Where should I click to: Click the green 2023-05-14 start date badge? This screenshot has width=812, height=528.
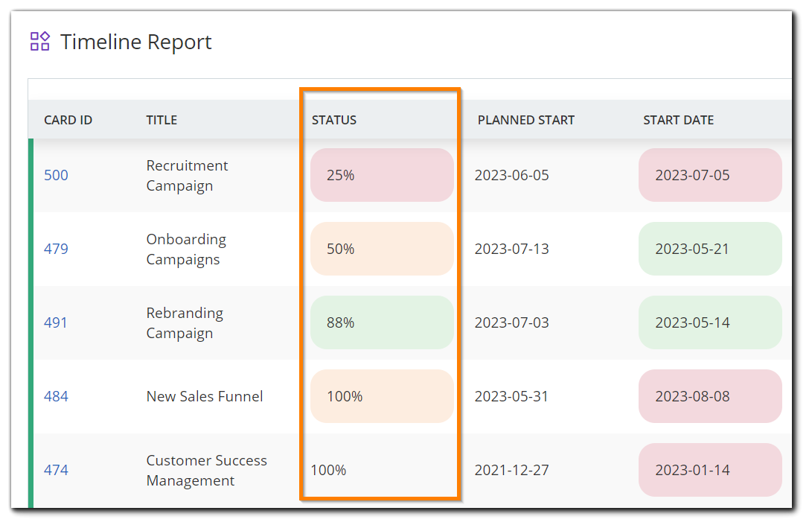[x=709, y=322]
